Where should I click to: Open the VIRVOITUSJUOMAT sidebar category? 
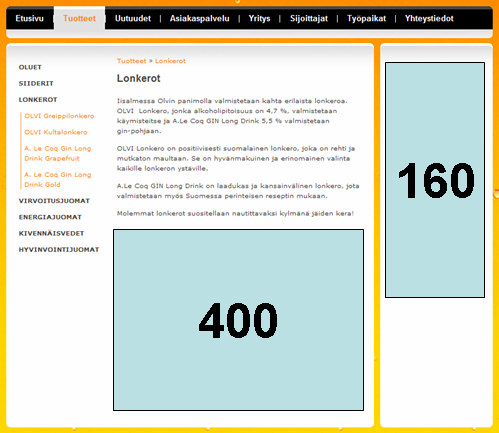coord(54,201)
